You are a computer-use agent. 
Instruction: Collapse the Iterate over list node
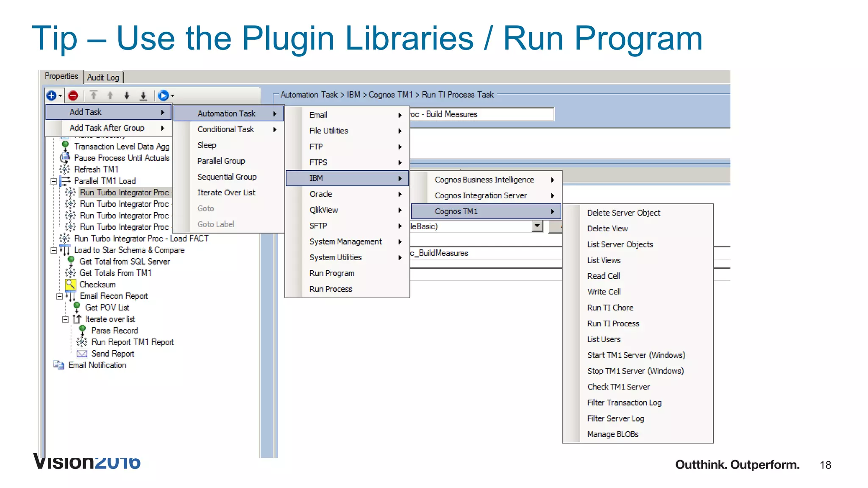point(65,319)
